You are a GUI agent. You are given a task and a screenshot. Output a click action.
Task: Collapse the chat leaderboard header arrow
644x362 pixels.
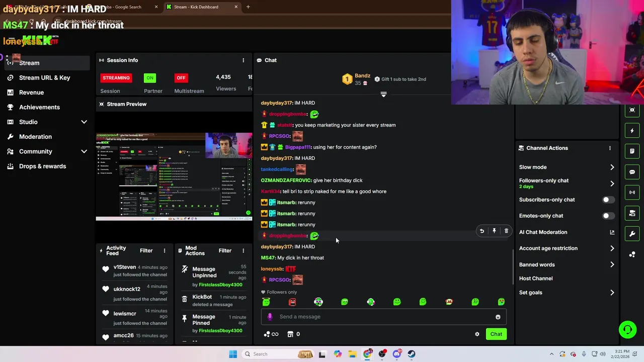point(383,95)
